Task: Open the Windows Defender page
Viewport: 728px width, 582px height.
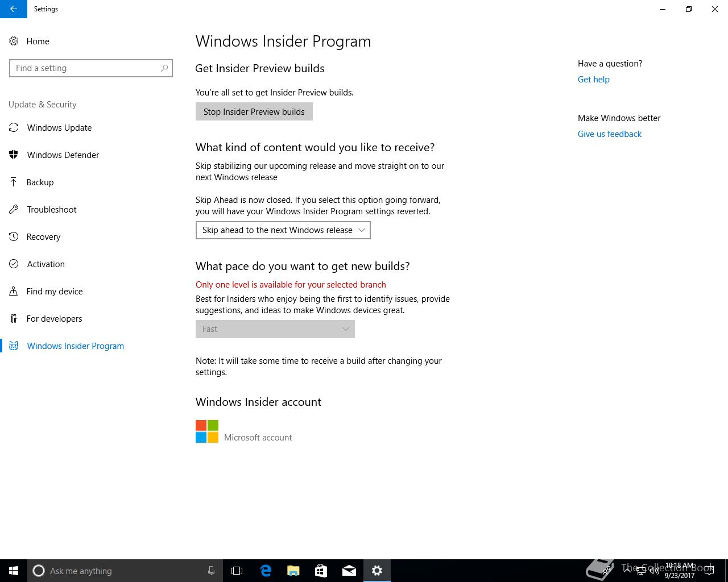Action: [63, 155]
